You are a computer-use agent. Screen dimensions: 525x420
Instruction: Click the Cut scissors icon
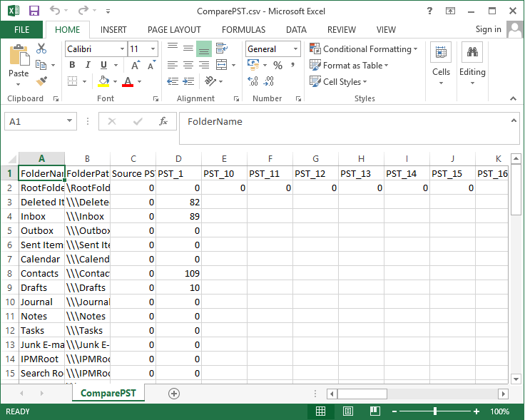[41, 48]
